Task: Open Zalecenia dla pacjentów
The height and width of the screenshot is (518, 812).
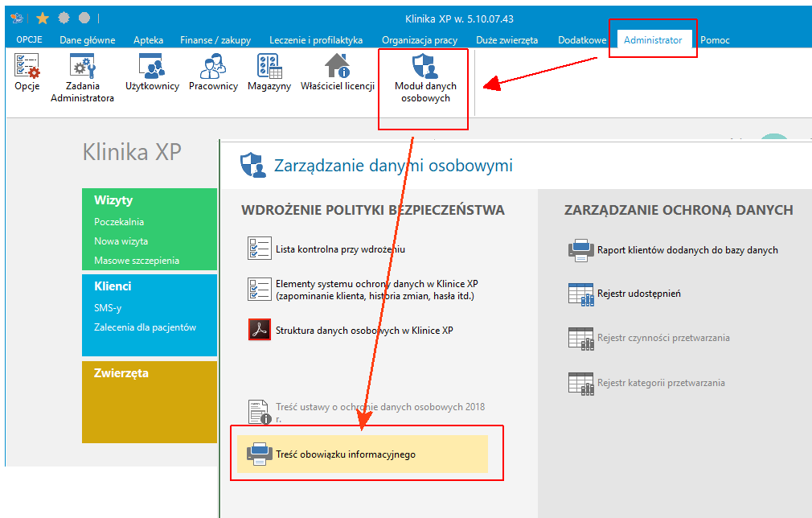Action: (x=145, y=327)
